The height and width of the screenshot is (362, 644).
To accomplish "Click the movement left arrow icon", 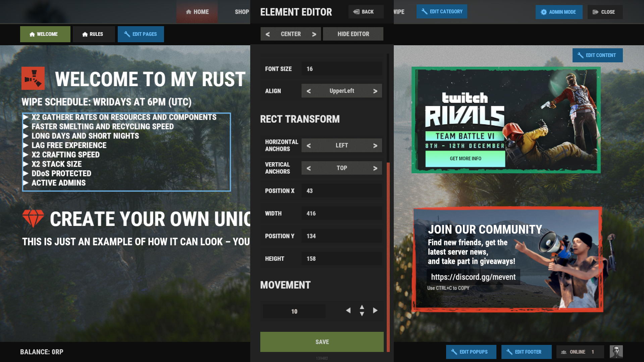I will [348, 311].
